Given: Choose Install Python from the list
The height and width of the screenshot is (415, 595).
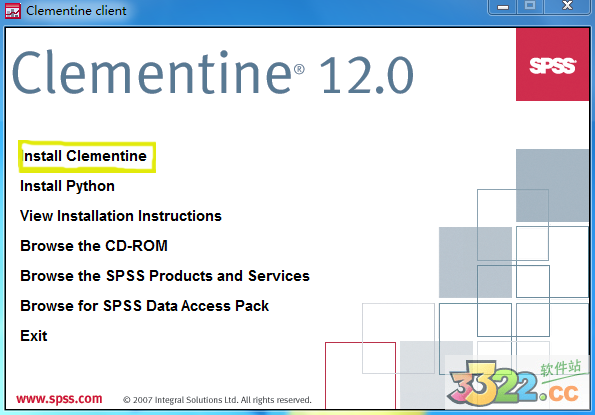Looking at the screenshot, I should click(x=67, y=186).
